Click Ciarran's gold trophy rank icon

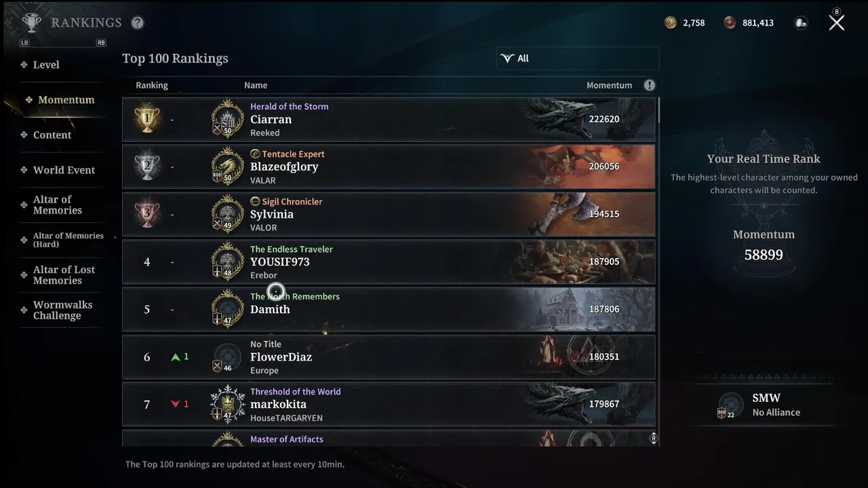[147, 119]
